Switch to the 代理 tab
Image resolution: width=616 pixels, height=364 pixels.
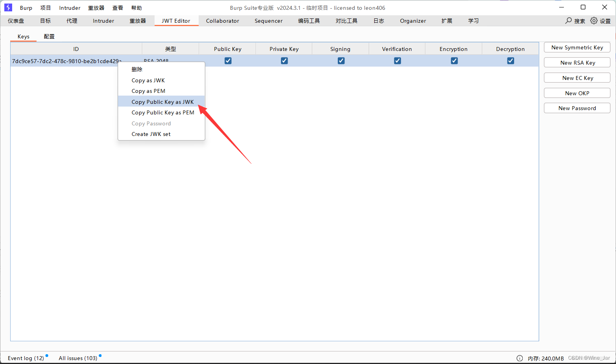coord(72,21)
